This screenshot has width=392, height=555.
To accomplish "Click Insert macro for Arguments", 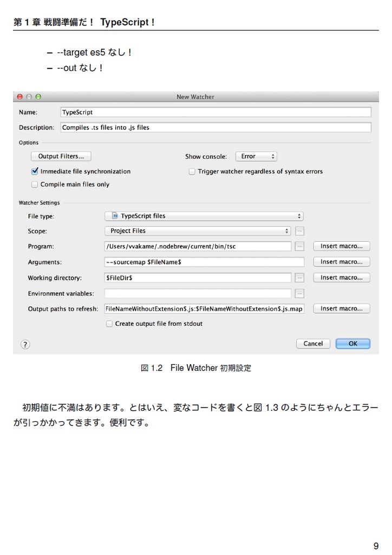I will (x=342, y=262).
